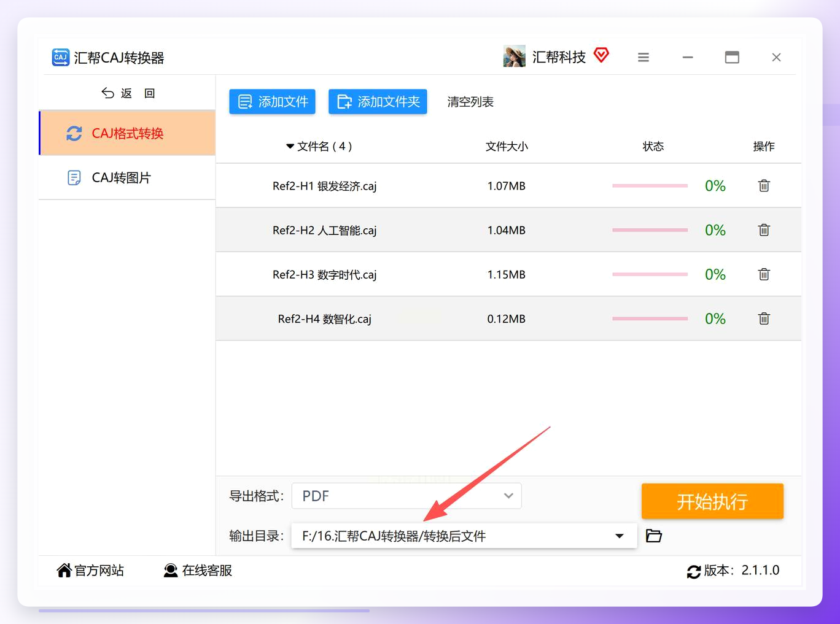
Task: Sort by 文件名 column header triangle
Action: 290,146
